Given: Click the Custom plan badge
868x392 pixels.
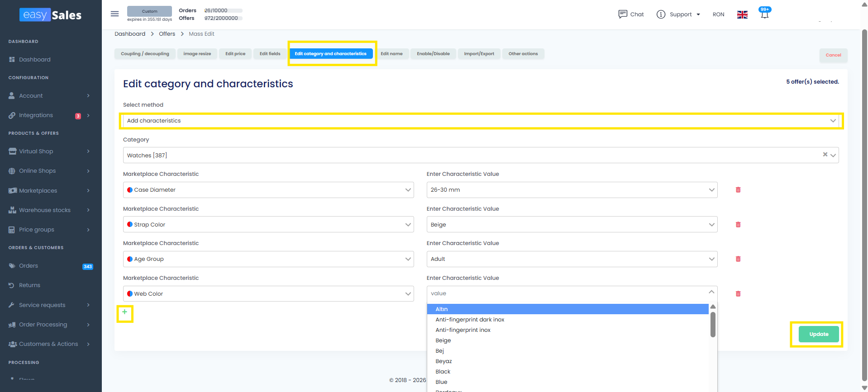Looking at the screenshot, I should click(149, 11).
